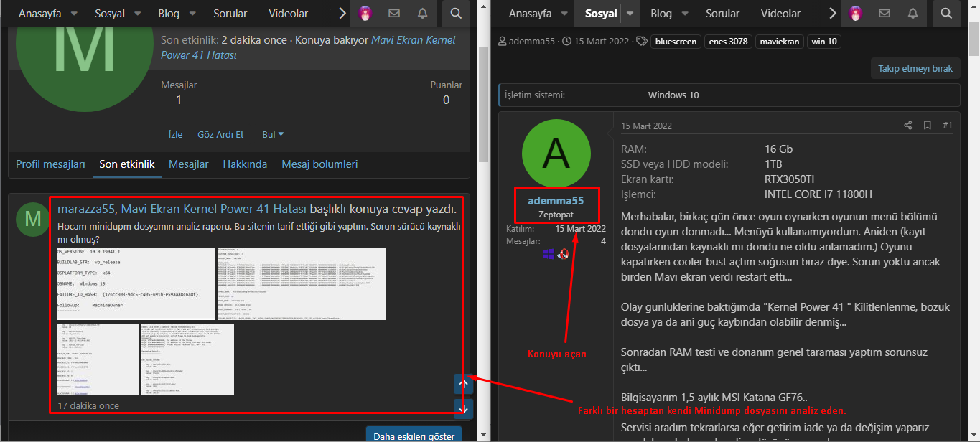Screen dimensions: 980x442
Task: Jump up with the arrow-up button in the left window
Action: [464, 384]
